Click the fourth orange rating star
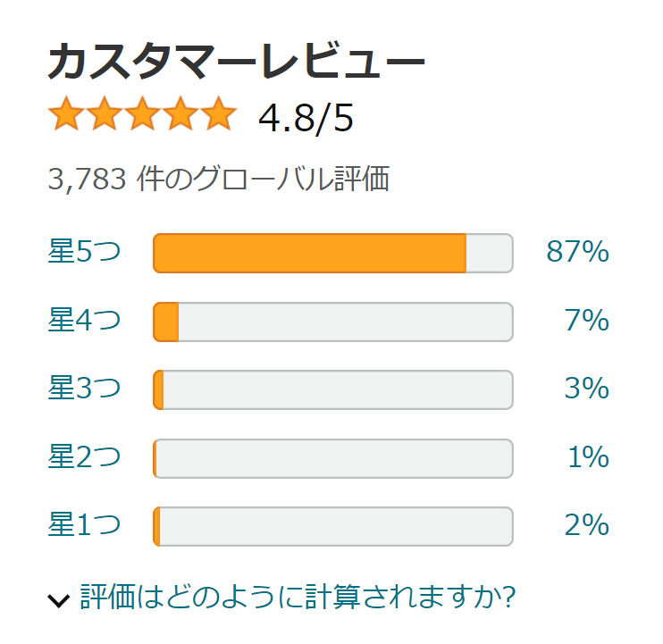The height and width of the screenshot is (644, 663). tap(180, 116)
